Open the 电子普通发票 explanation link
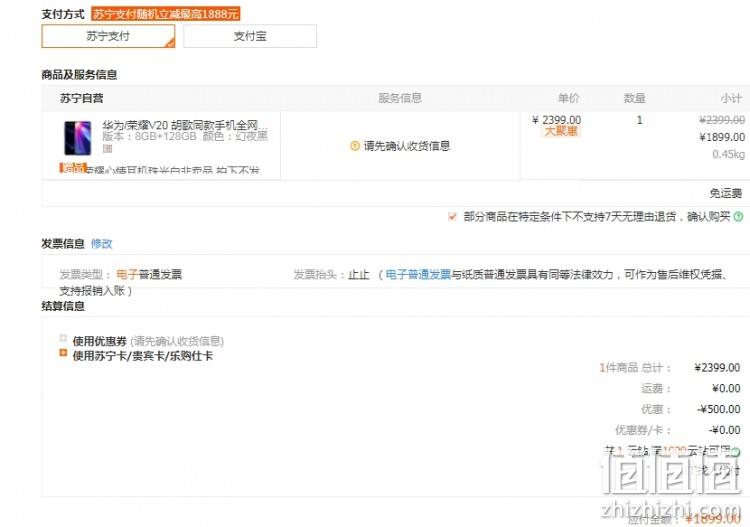The width and height of the screenshot is (750, 527). [x=419, y=274]
